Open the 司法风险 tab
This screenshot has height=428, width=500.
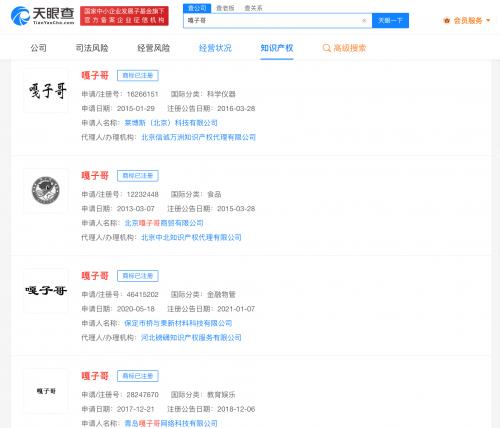(92, 48)
